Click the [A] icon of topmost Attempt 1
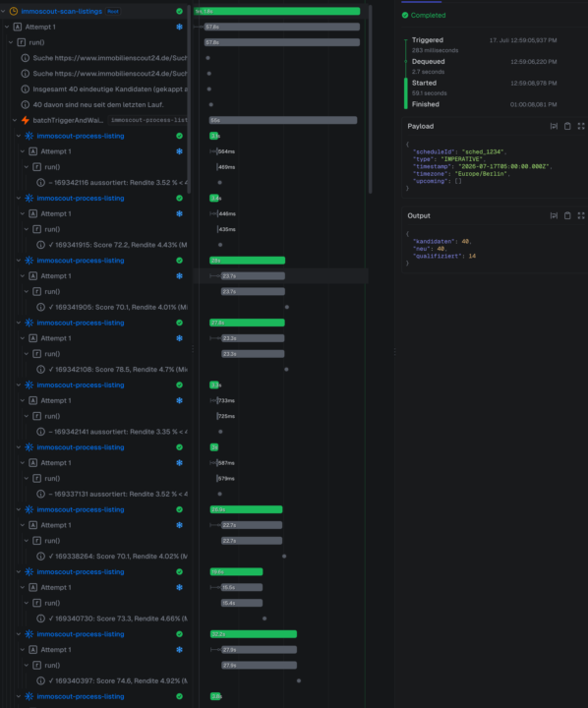 pyautogui.click(x=18, y=28)
